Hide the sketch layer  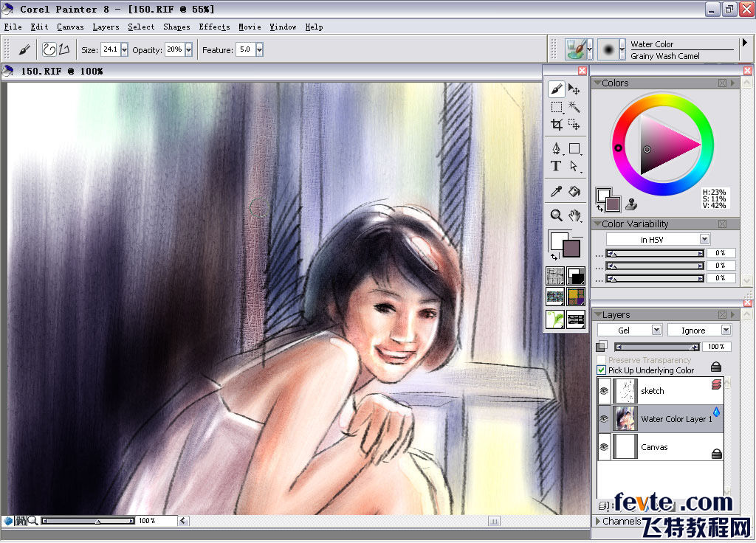604,391
